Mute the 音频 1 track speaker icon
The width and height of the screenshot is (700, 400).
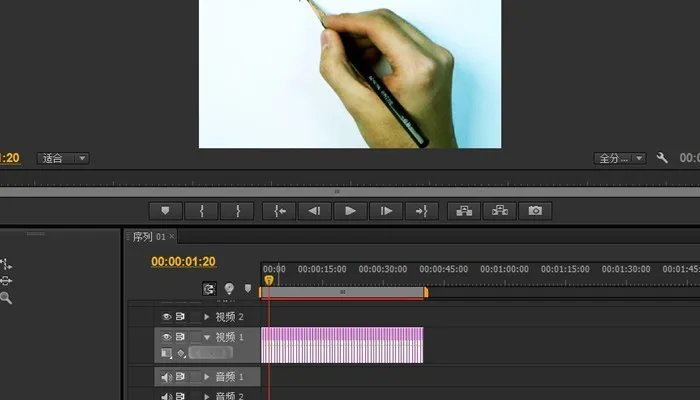coord(167,377)
